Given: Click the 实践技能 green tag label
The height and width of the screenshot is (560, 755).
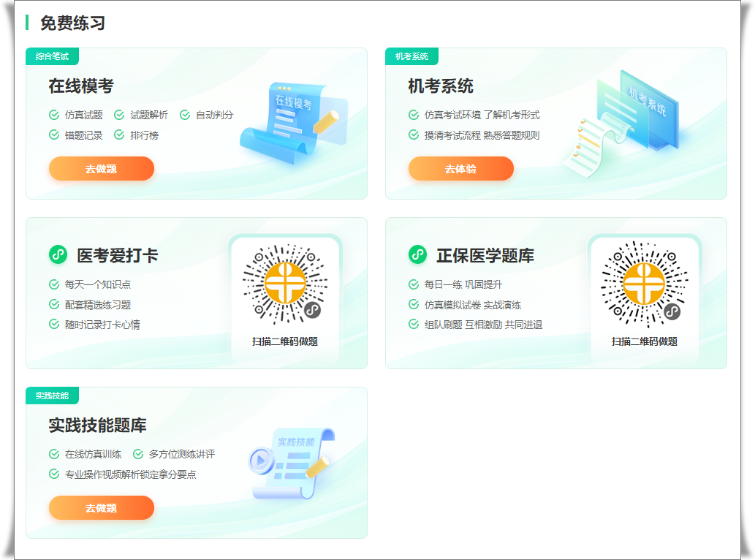Looking at the screenshot, I should click(x=52, y=396).
